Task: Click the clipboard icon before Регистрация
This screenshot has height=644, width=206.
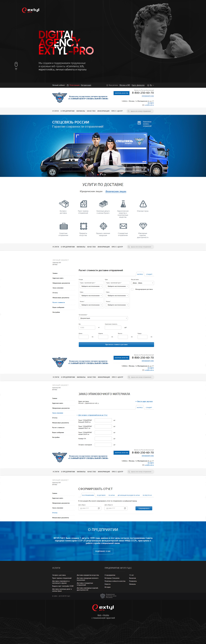Action: [x=67, y=85]
